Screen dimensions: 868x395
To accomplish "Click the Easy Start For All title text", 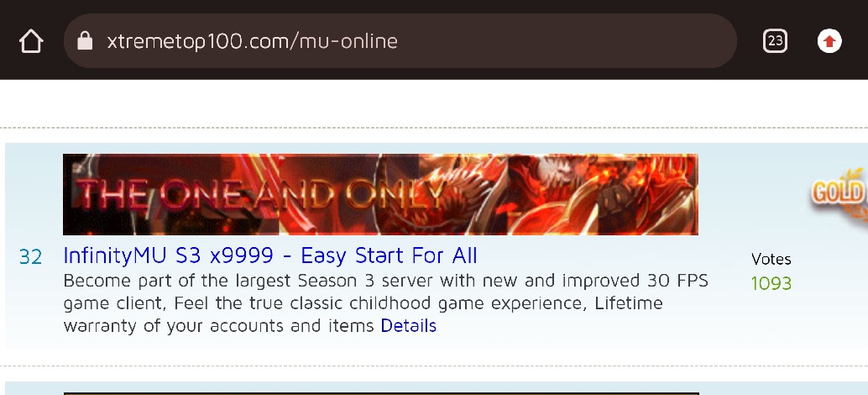I will coord(389,255).
